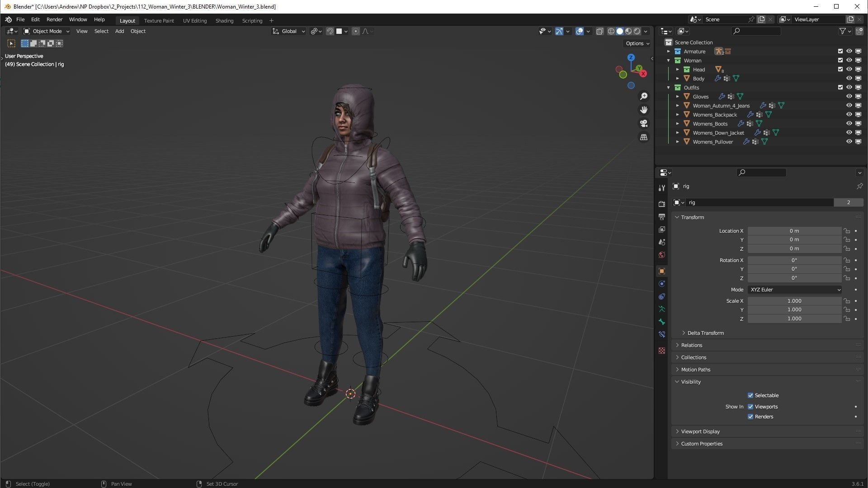
Task: Click the select box tool icon
Action: click(x=11, y=43)
